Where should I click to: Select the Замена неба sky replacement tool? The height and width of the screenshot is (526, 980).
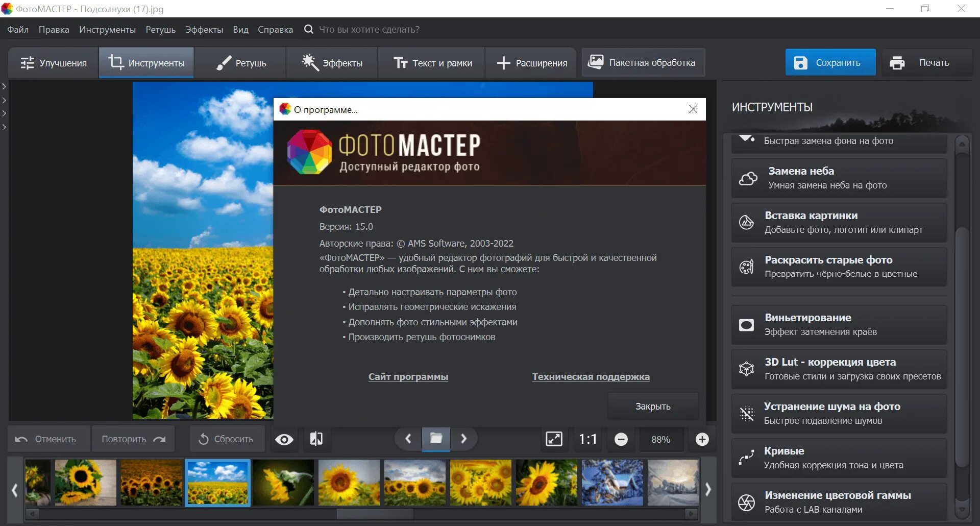pos(839,178)
